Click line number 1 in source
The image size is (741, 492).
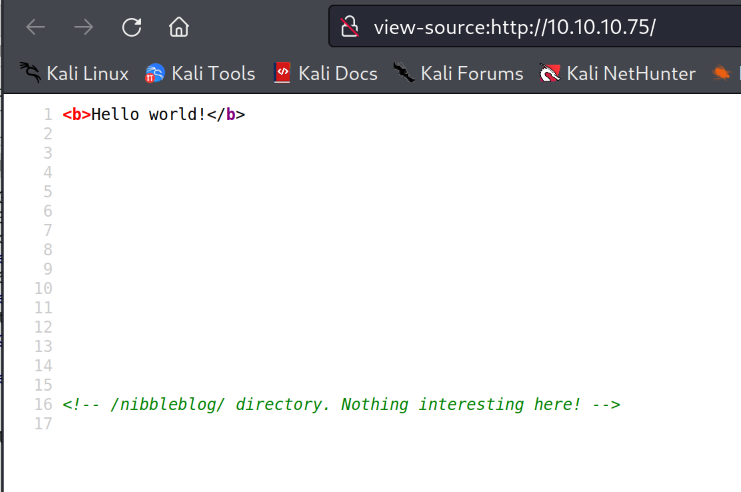click(46, 114)
